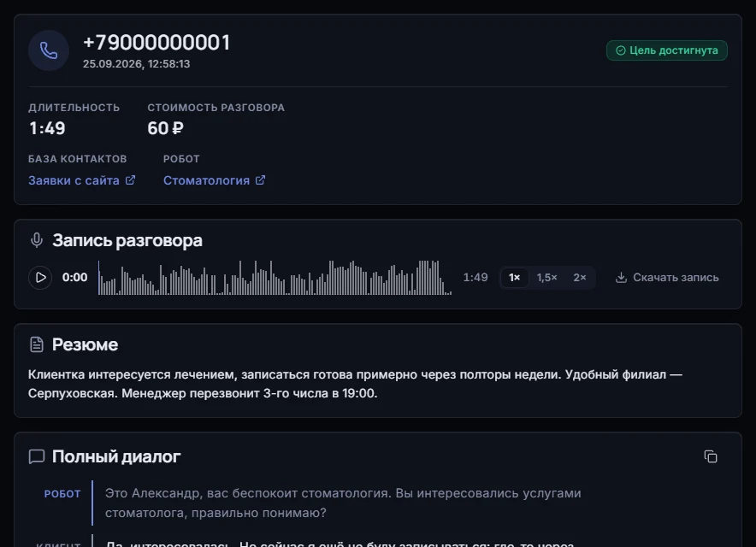This screenshot has height=547, width=756.
Task: Click the download arrow icon
Action: point(621,278)
